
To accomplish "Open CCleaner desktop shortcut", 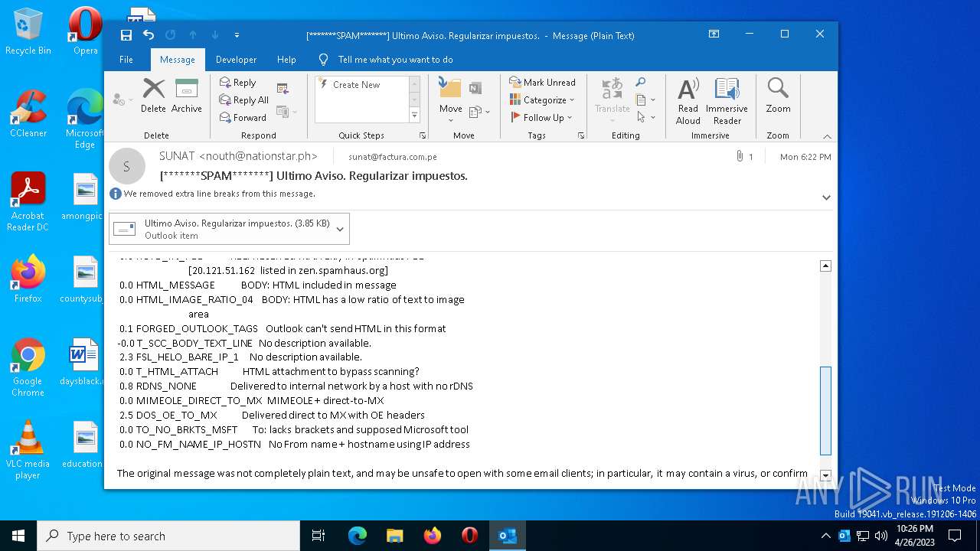I will pyautogui.click(x=28, y=113).
